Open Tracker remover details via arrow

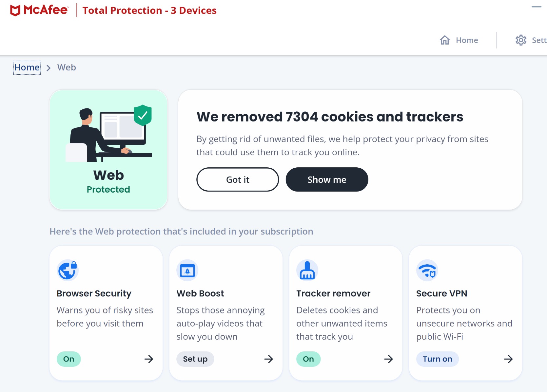point(389,359)
